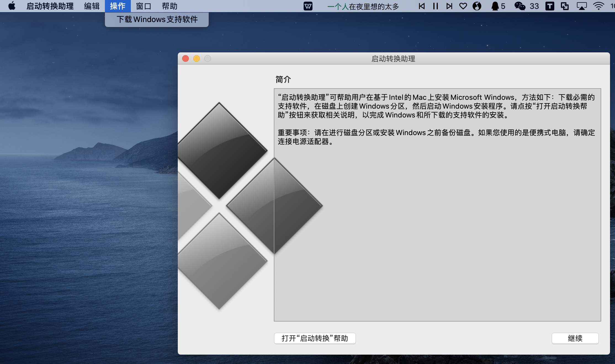Pause the music playback
The width and height of the screenshot is (615, 364).
[x=436, y=6]
